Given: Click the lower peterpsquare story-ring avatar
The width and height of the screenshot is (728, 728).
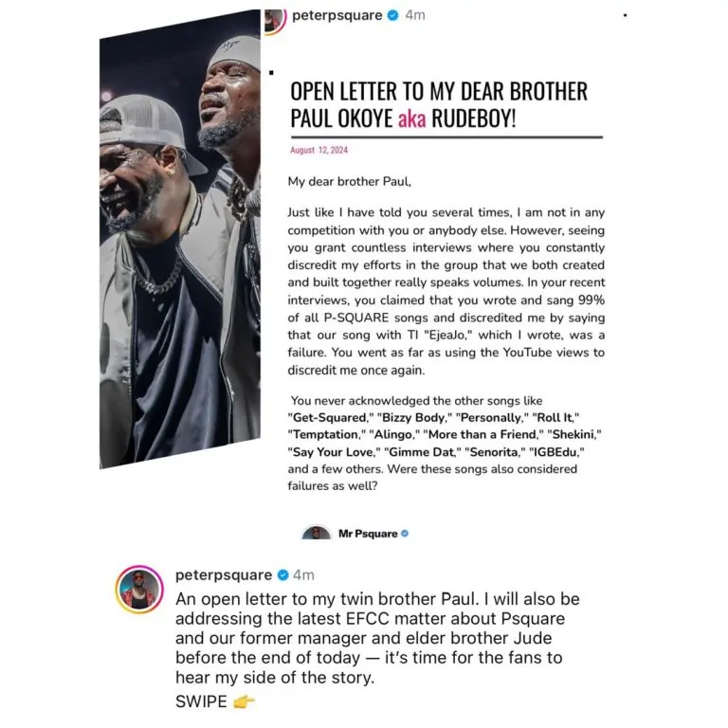Looking at the screenshot, I should click(139, 590).
